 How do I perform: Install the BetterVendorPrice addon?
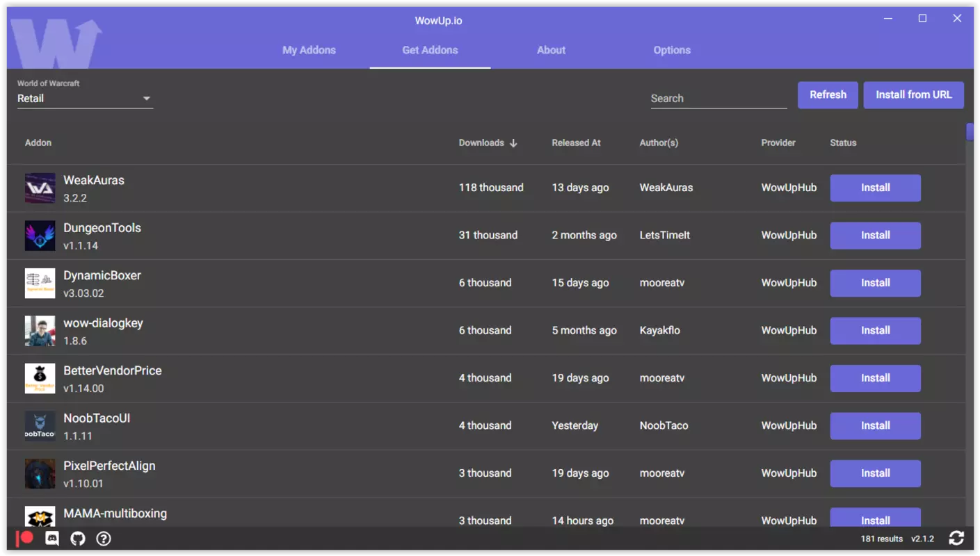pos(875,378)
